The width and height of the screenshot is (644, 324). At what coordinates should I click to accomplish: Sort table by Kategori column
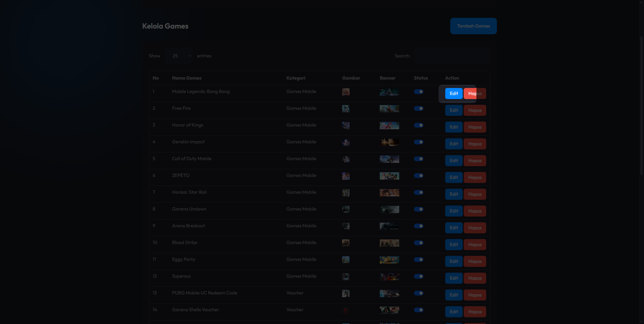pyautogui.click(x=296, y=78)
